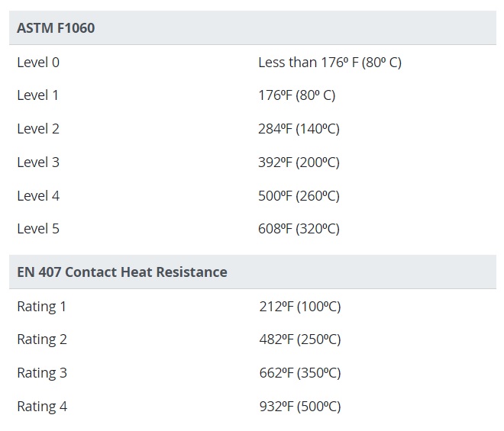Select the Rating 2 row label
The width and height of the screenshot is (504, 431).
pyautogui.click(x=42, y=339)
